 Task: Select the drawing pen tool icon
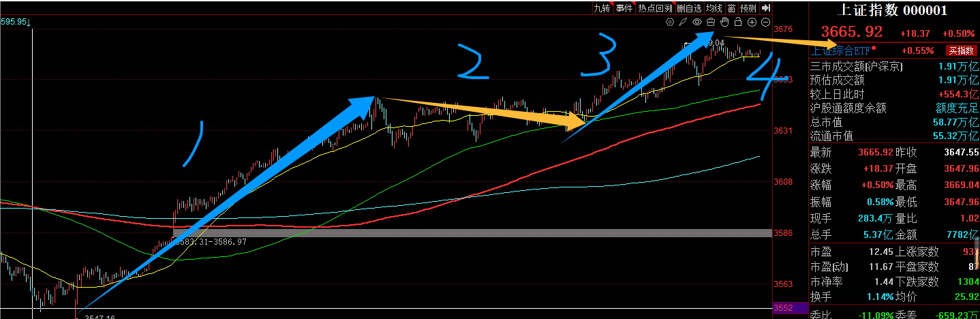click(684, 22)
